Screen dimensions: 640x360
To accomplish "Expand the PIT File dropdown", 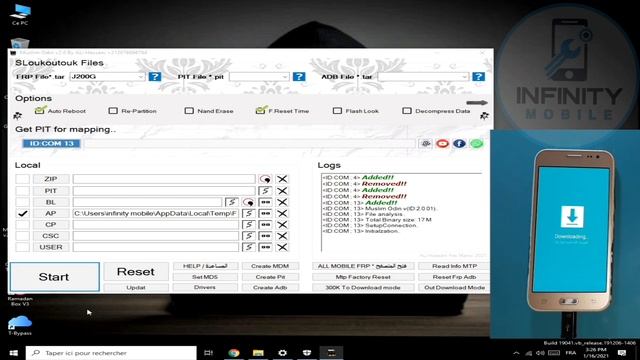I will [x=284, y=77].
